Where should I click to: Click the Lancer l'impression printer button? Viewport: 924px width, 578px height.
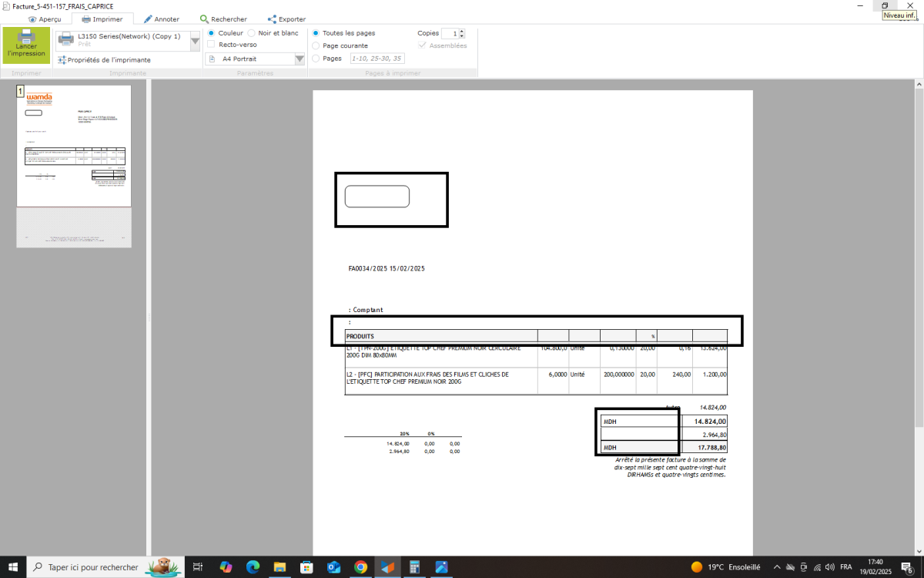(26, 45)
